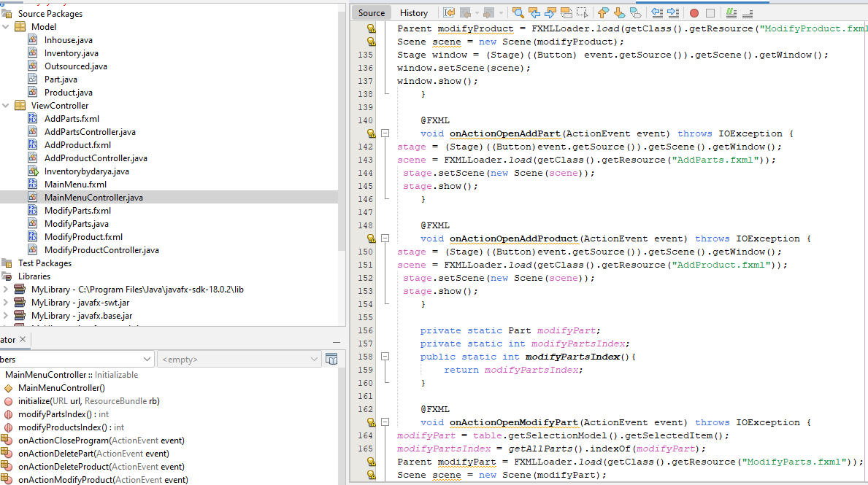The width and height of the screenshot is (868, 485).
Task: Expand MyLibrary javafx.base.jar node
Action: point(6,316)
